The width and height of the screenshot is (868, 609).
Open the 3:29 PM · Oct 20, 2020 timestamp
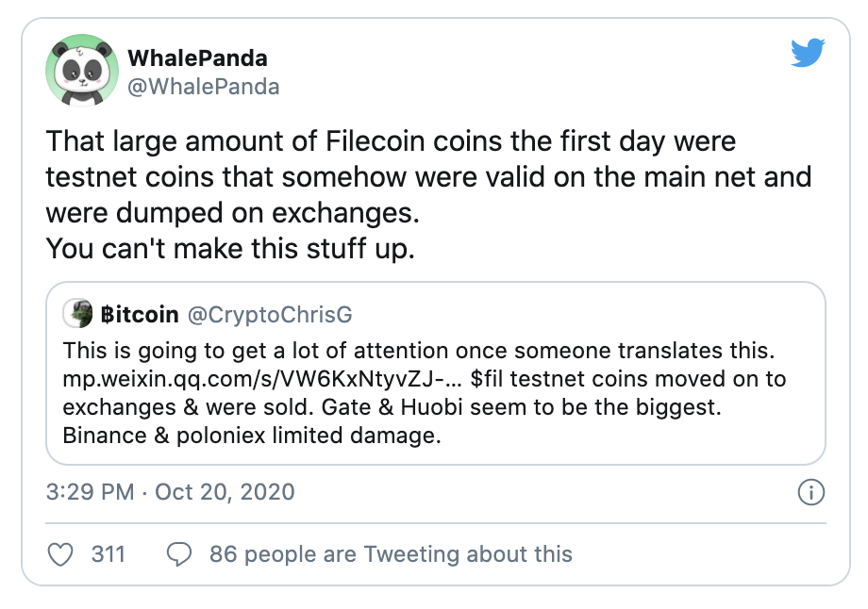[x=171, y=492]
